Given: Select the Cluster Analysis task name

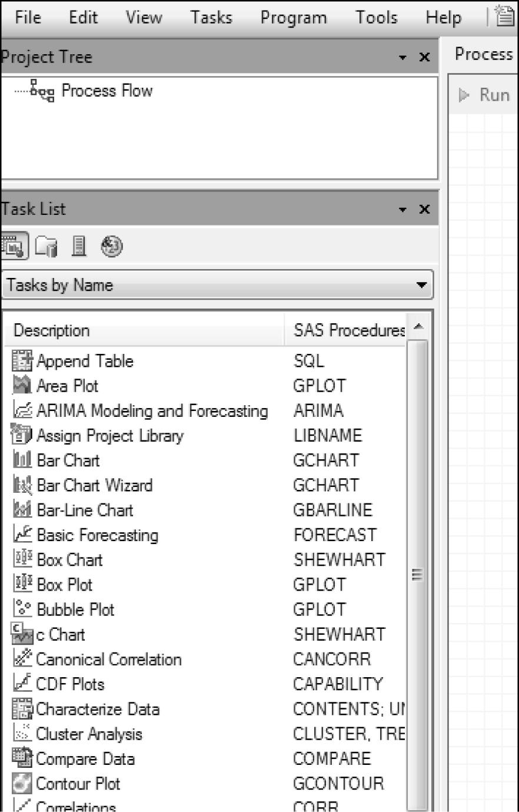Looking at the screenshot, I should (x=89, y=734).
